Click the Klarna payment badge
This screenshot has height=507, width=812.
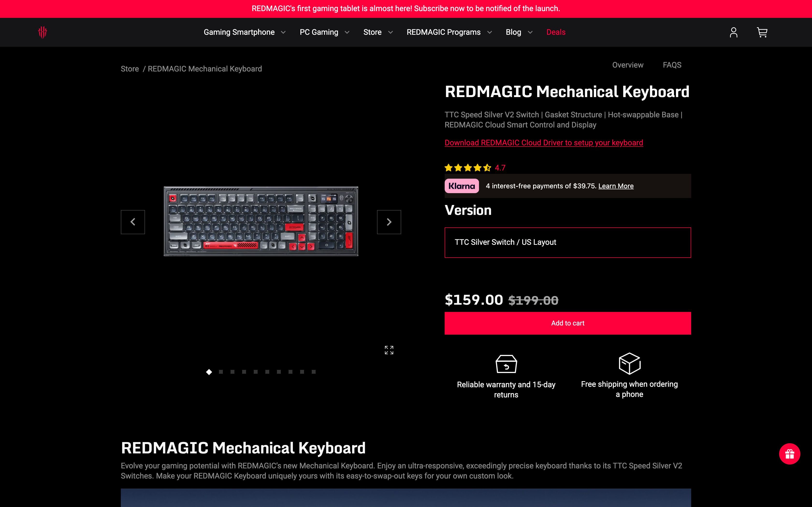tap(461, 186)
